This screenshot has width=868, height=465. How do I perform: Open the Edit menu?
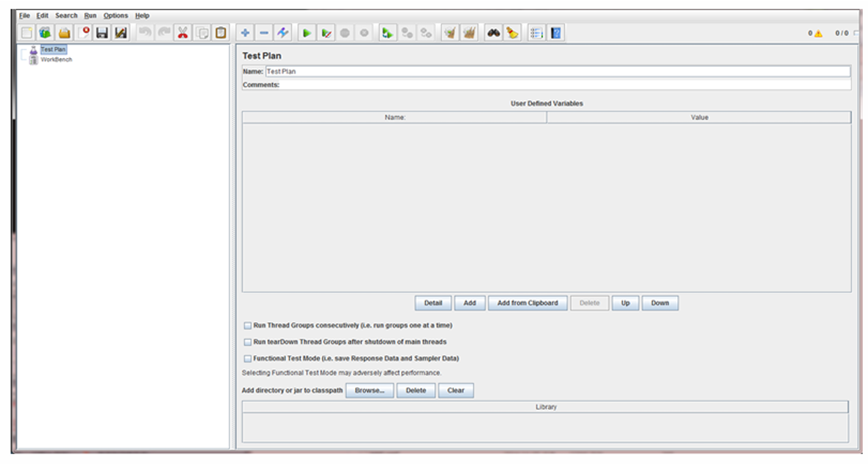coord(43,15)
